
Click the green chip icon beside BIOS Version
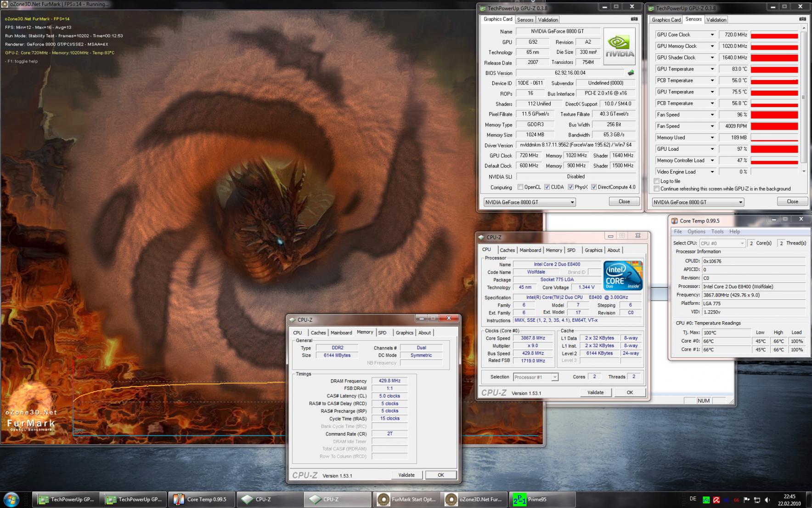[x=631, y=73]
